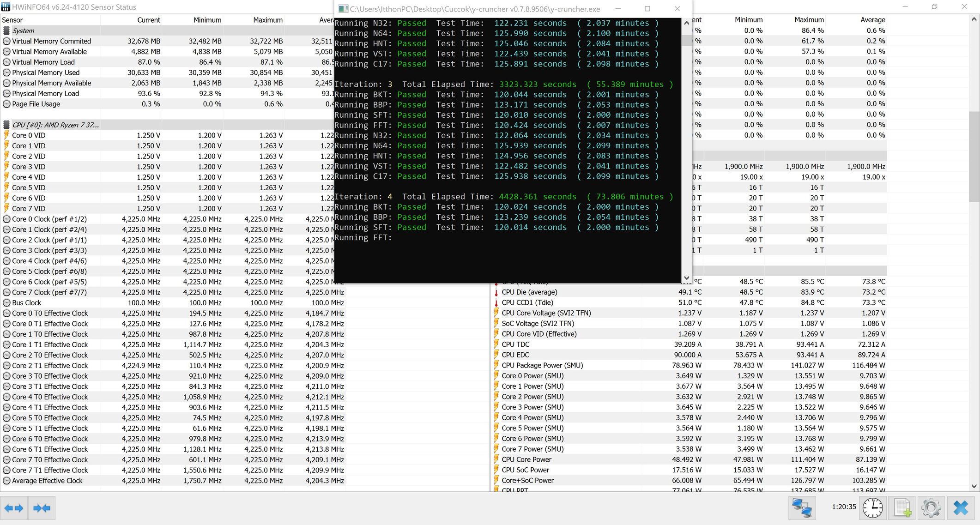Click the CPU CCD1 (Tdie) thermometer icon
The image size is (980, 525).
tap(496, 303)
